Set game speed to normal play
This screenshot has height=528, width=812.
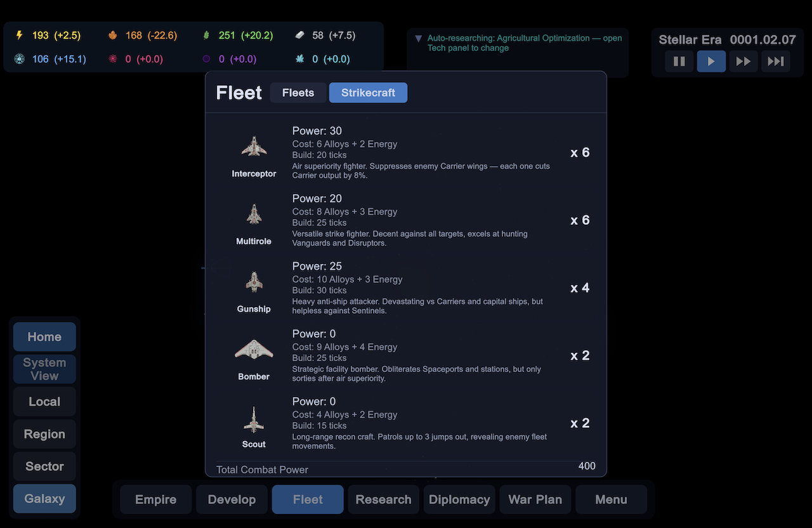tap(711, 62)
